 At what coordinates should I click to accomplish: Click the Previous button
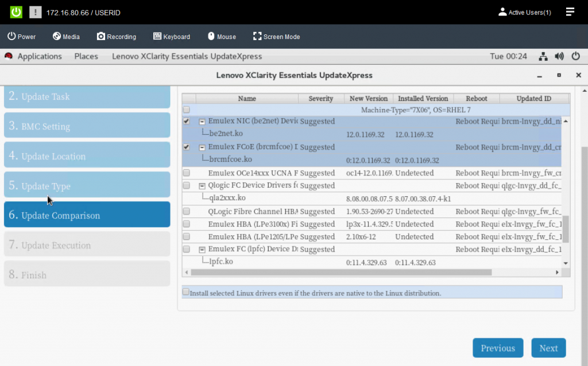(x=498, y=348)
